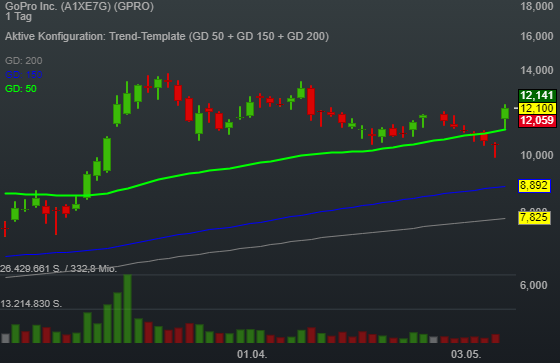The height and width of the screenshot is (363, 560).
Task: Click the 7,825 GD 200 value label
Action: pyautogui.click(x=534, y=217)
